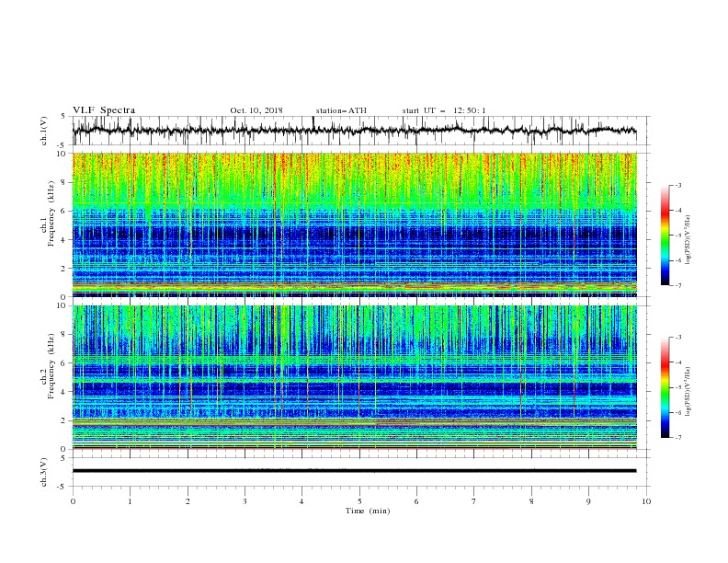This screenshot has width=728, height=563.
Task: Click the "-3" tick on ch.2 colorbar
Action: click(x=678, y=338)
